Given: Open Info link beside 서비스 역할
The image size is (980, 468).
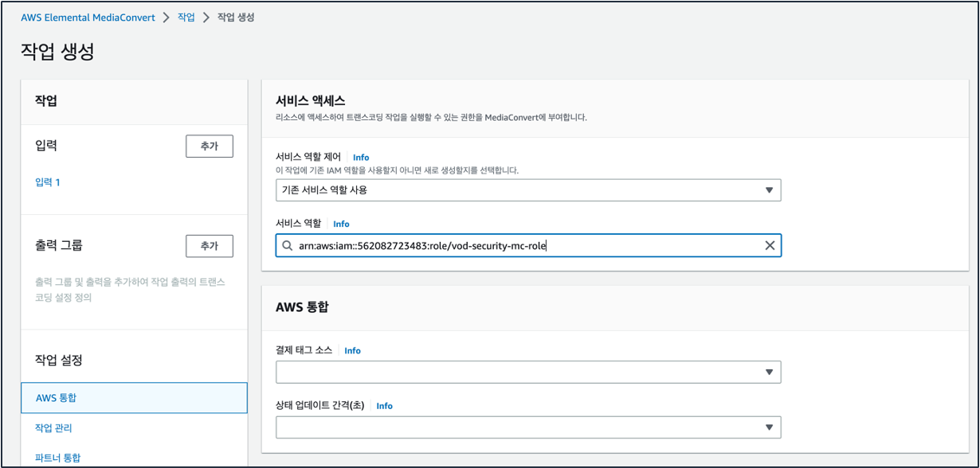Looking at the screenshot, I should pyautogui.click(x=341, y=224).
